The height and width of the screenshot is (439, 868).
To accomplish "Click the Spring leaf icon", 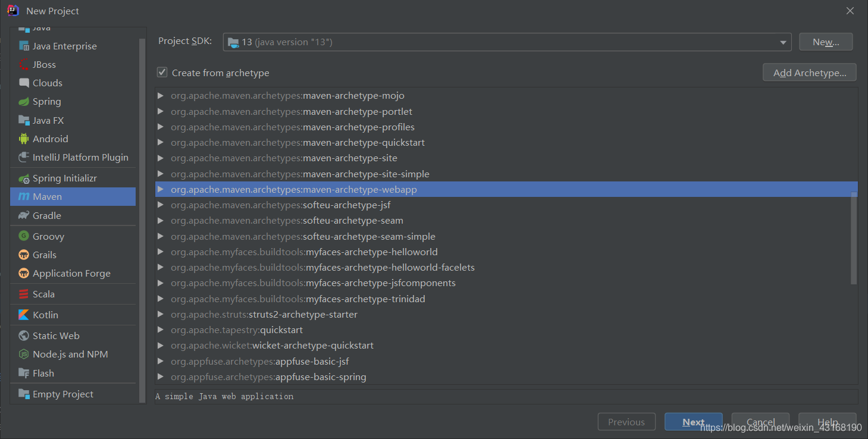I will 24,102.
